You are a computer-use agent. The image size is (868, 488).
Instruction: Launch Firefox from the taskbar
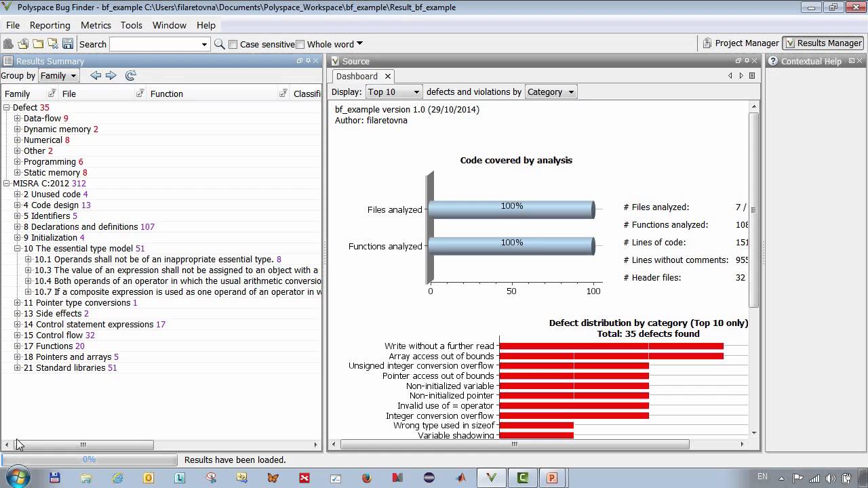(367, 478)
